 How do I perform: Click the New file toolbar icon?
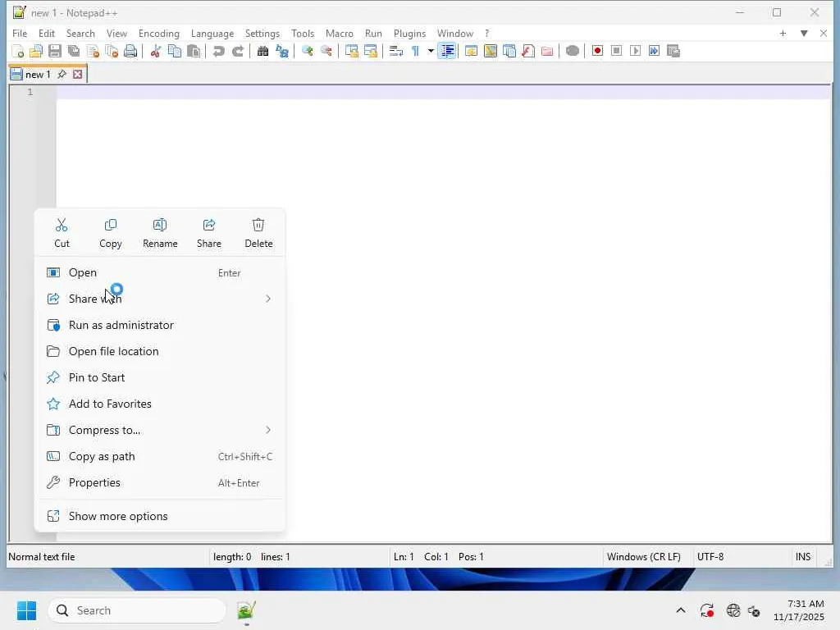click(18, 52)
